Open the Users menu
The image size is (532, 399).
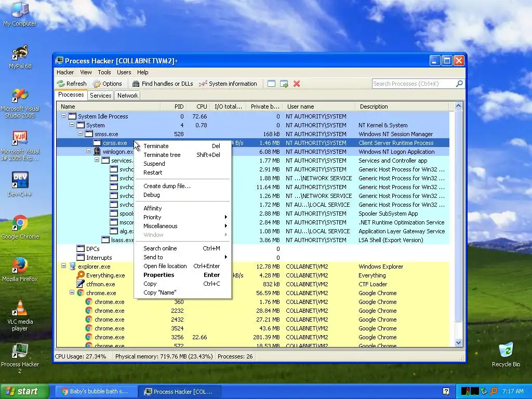coord(124,72)
